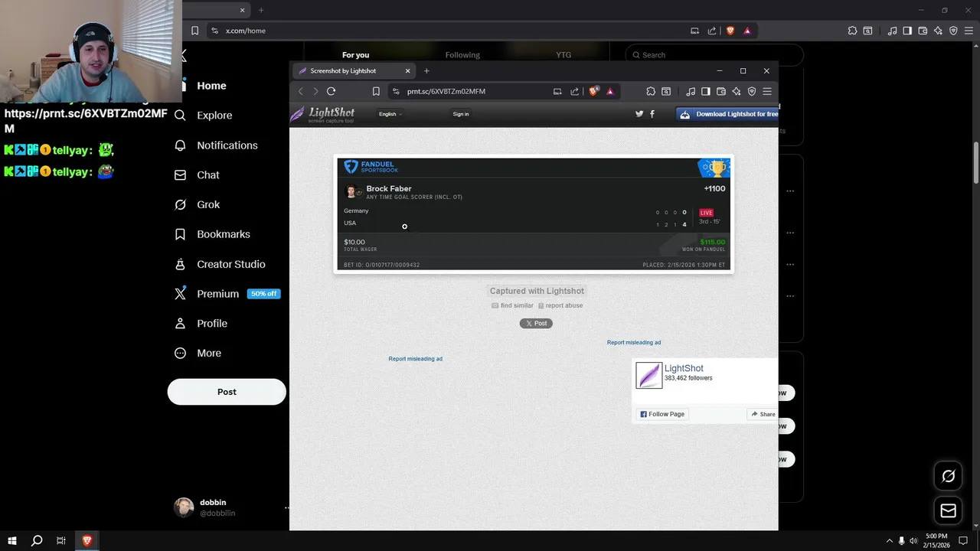Open extensions puzzle icon in Lightshot window
Screen dimensions: 980x551
point(651,91)
